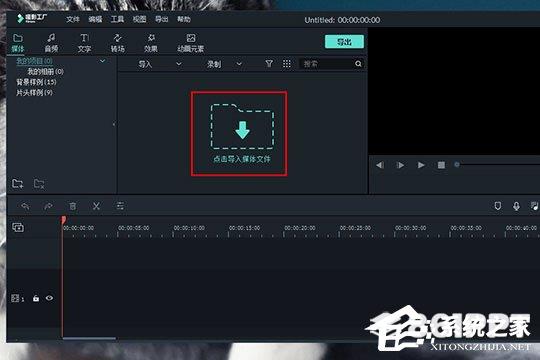The width and height of the screenshot is (540, 360).
Task: Click the audio mixer icon at toolbar edge
Action: [x=534, y=206]
